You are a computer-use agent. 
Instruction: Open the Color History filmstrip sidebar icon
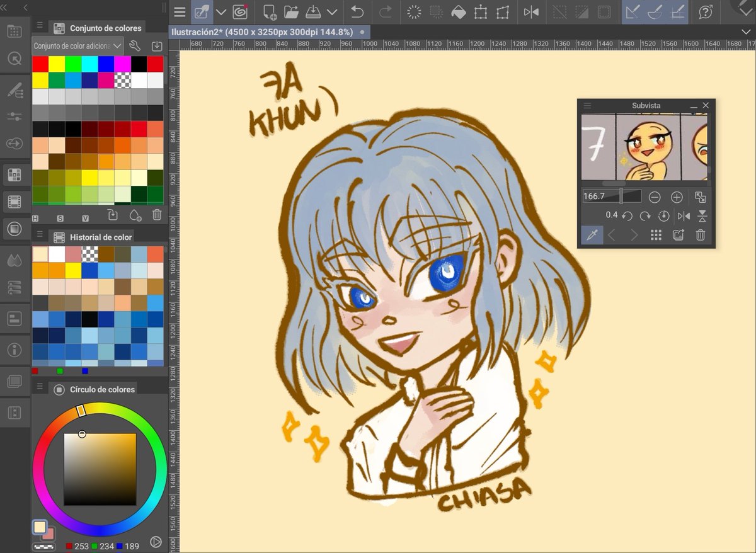(14, 202)
